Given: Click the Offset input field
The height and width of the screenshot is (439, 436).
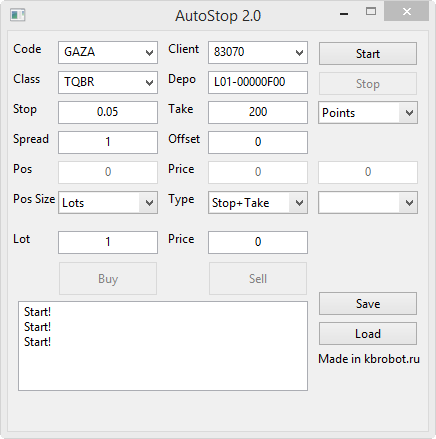Looking at the screenshot, I should click(258, 142).
